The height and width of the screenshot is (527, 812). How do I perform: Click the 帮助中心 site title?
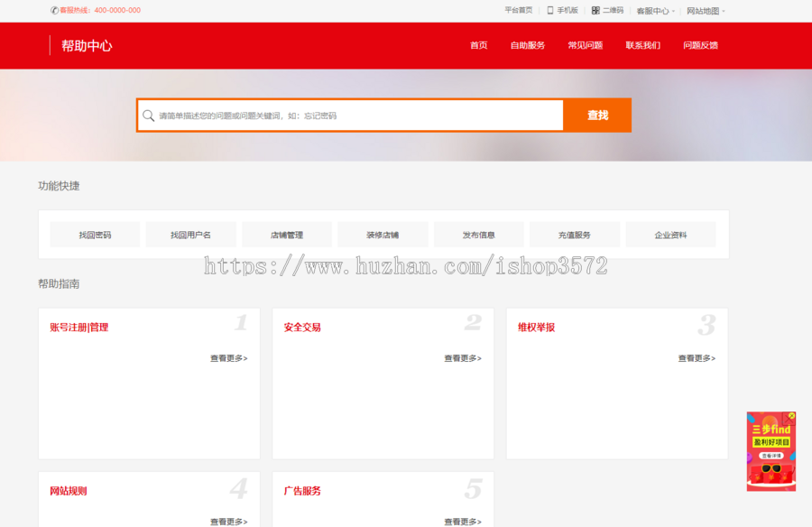pyautogui.click(x=87, y=46)
